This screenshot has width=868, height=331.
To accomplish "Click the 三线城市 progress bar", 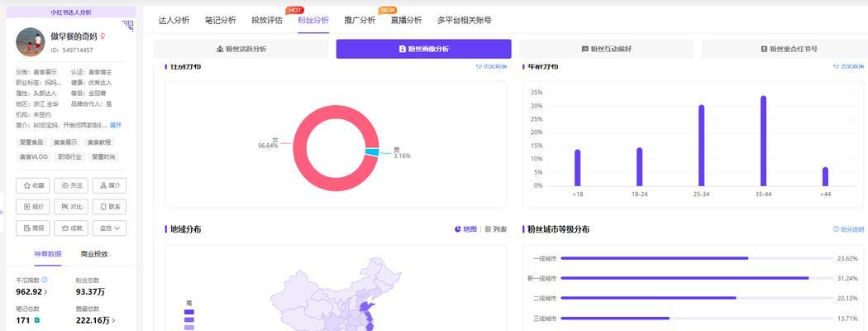I will click(696, 319).
